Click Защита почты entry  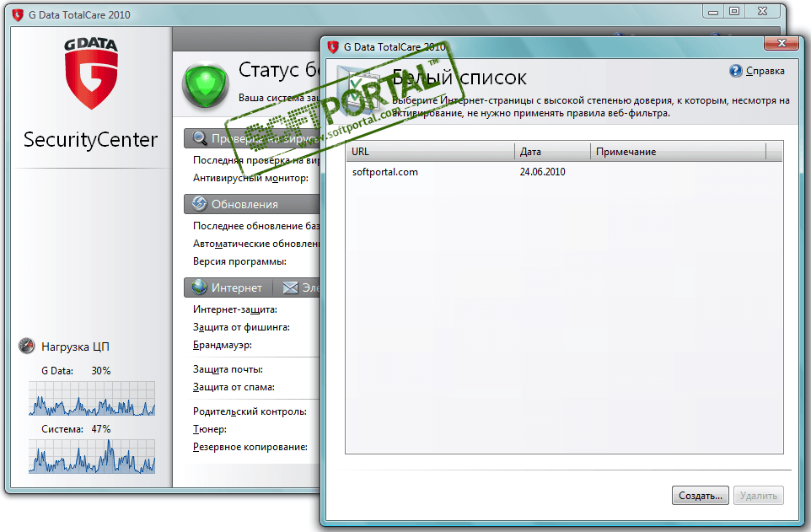[x=228, y=369]
